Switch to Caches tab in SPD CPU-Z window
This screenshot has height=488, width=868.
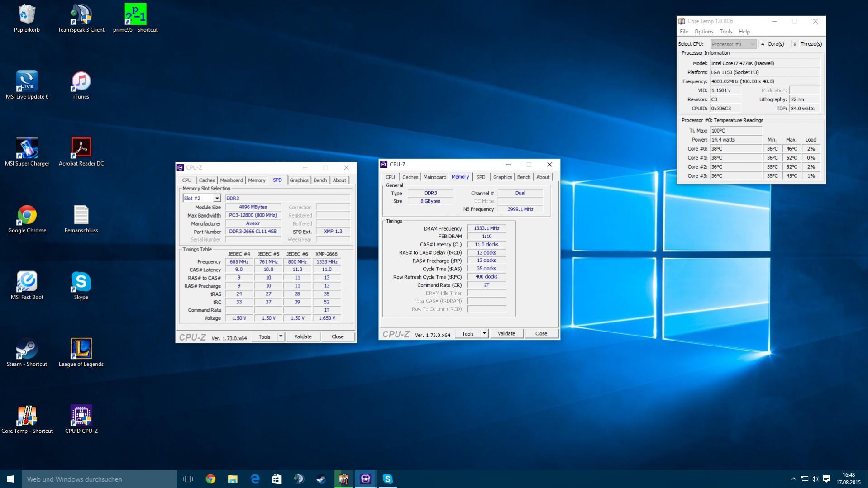click(x=207, y=180)
